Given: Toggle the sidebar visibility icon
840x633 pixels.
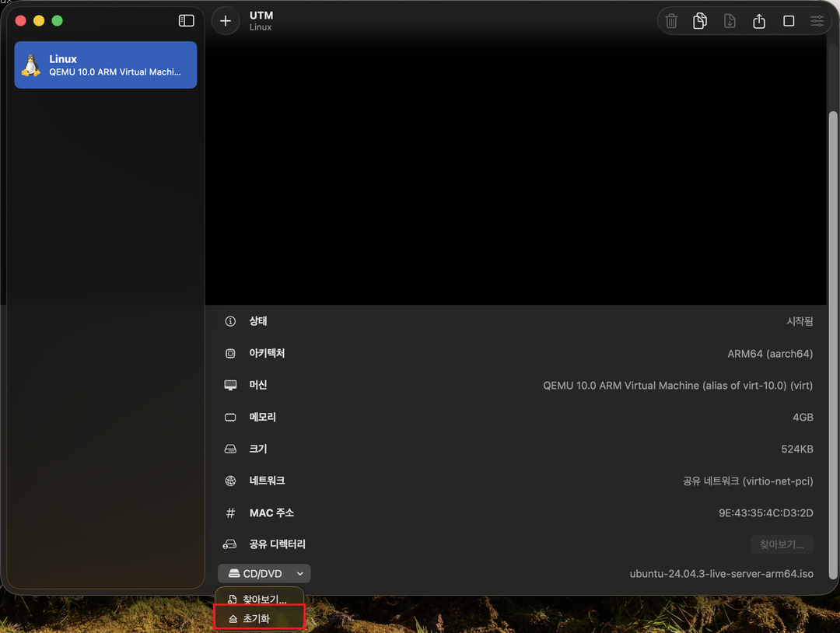Looking at the screenshot, I should (186, 21).
